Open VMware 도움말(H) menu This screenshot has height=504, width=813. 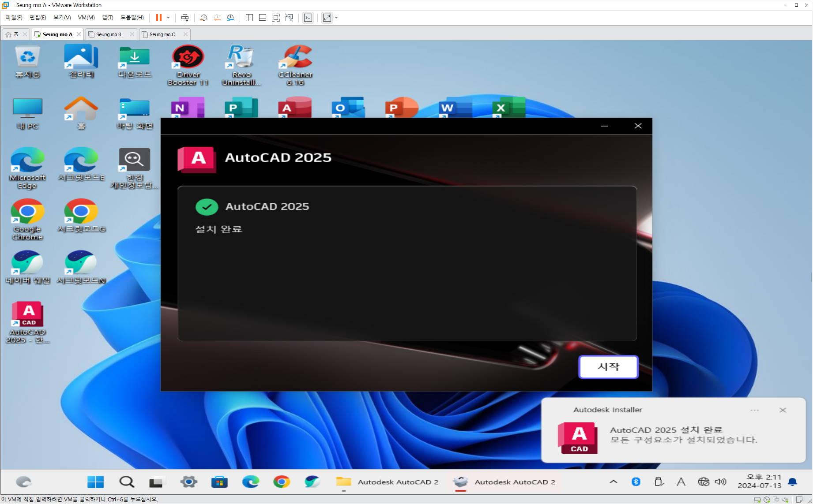pos(132,18)
